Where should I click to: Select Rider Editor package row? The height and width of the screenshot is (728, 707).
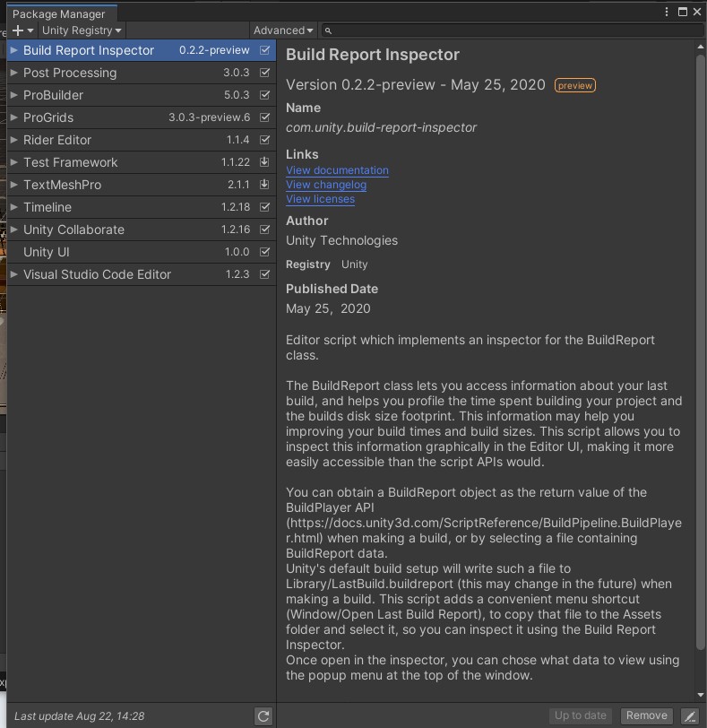pos(142,140)
